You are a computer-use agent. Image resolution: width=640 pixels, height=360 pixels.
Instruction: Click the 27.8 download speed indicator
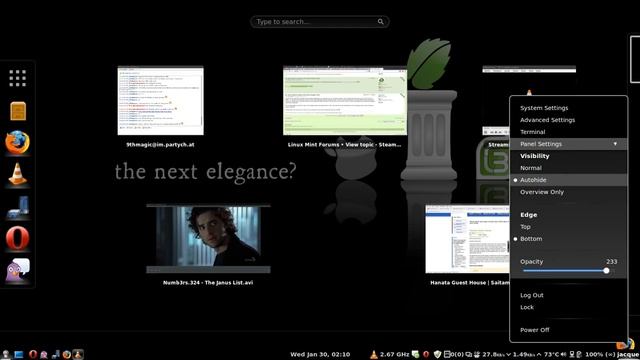(x=494, y=354)
